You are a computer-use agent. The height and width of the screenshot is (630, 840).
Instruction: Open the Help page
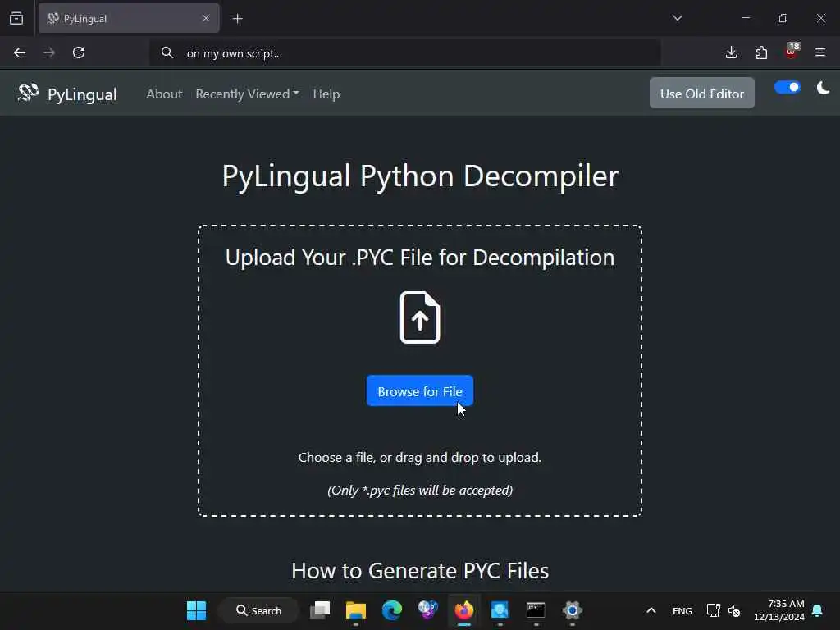coord(326,94)
